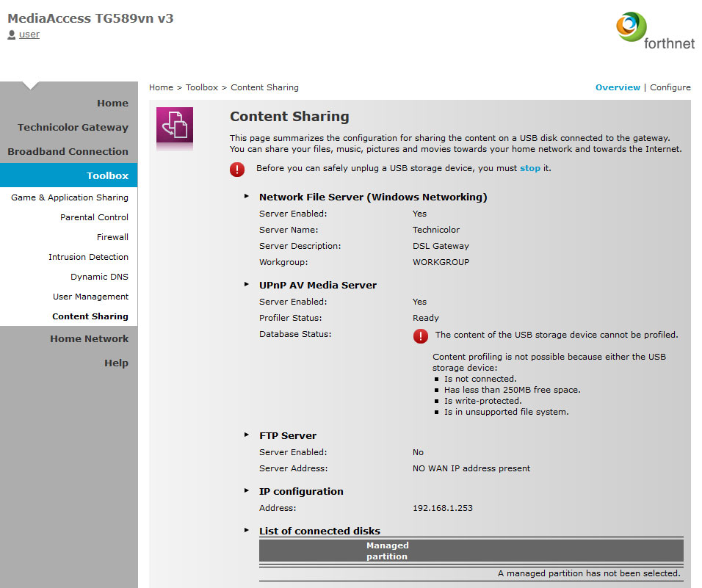The height and width of the screenshot is (588, 702).
Task: Expand IP configuration section arrow
Action: point(246,490)
